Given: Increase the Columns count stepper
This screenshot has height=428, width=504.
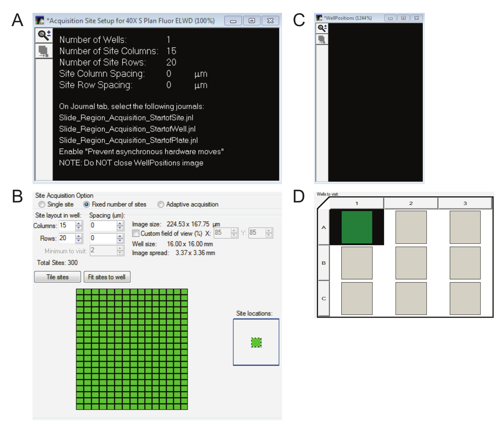Looking at the screenshot, I should point(78,223).
